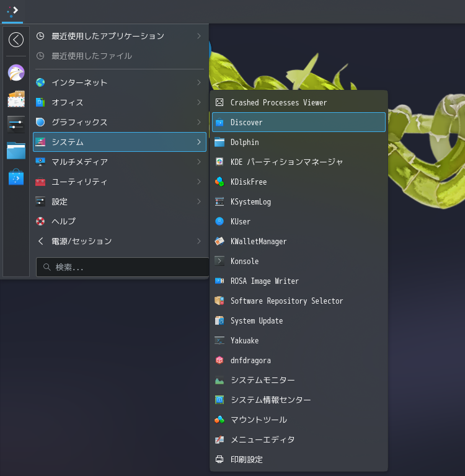
Task: Expand the システム category arrow
Action: tap(199, 142)
